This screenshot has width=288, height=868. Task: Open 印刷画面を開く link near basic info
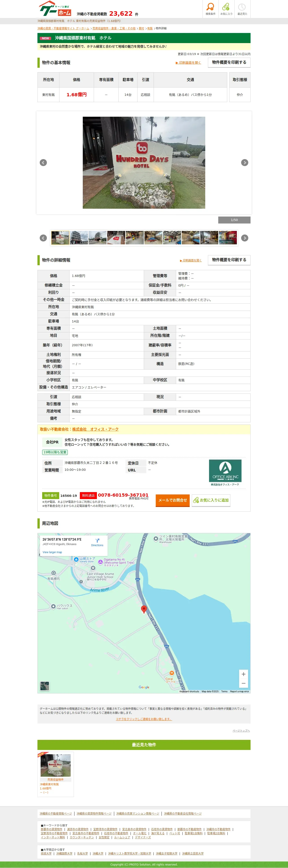(188, 63)
